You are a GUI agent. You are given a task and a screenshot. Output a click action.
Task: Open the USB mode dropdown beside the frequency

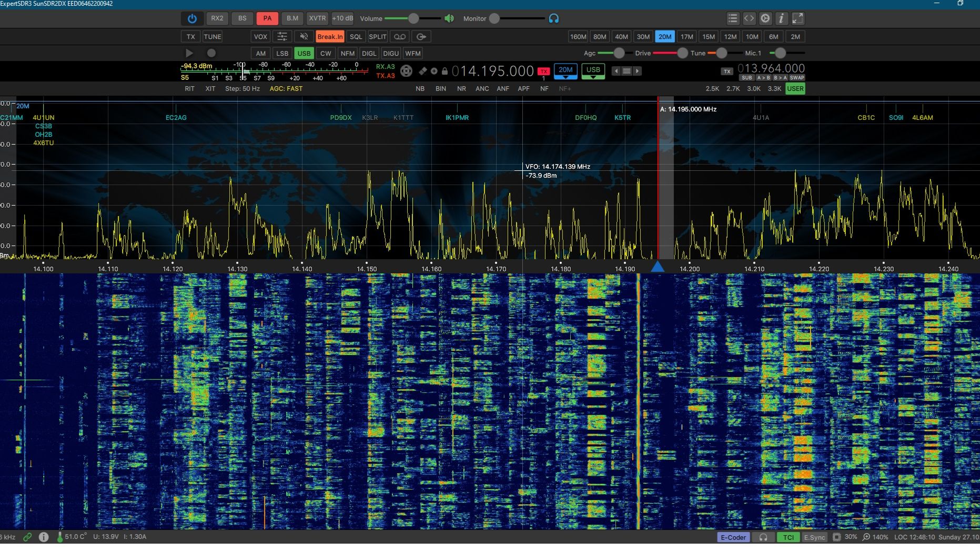[593, 71]
